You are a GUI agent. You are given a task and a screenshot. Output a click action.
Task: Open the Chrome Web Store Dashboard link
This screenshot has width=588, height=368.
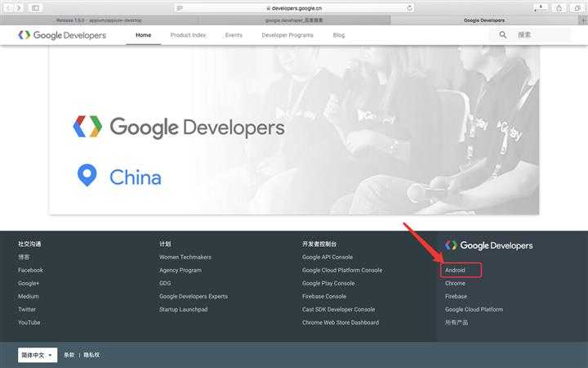click(x=341, y=322)
